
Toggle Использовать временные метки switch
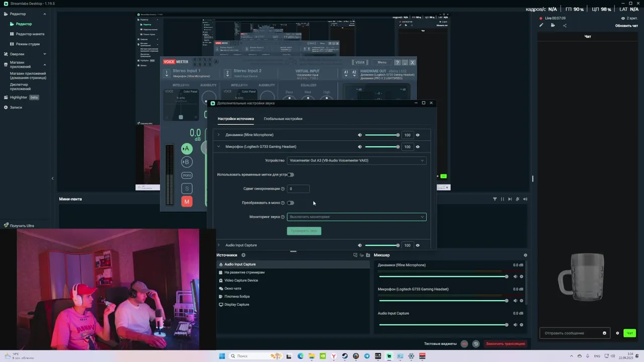click(x=290, y=174)
